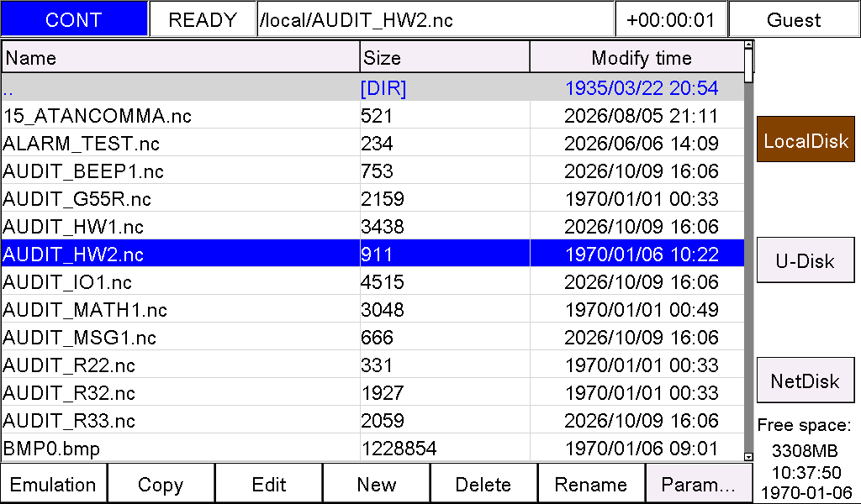Click size value 2159

pos(383,198)
